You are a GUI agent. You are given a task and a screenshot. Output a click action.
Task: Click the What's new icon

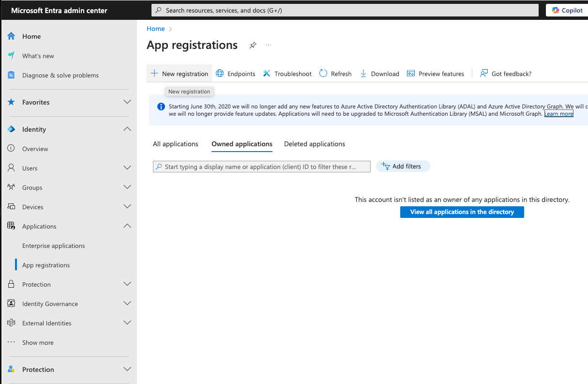pos(11,56)
